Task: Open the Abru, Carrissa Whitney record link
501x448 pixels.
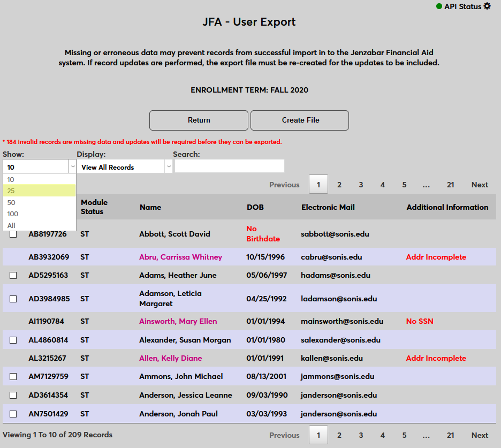Action: 180,257
